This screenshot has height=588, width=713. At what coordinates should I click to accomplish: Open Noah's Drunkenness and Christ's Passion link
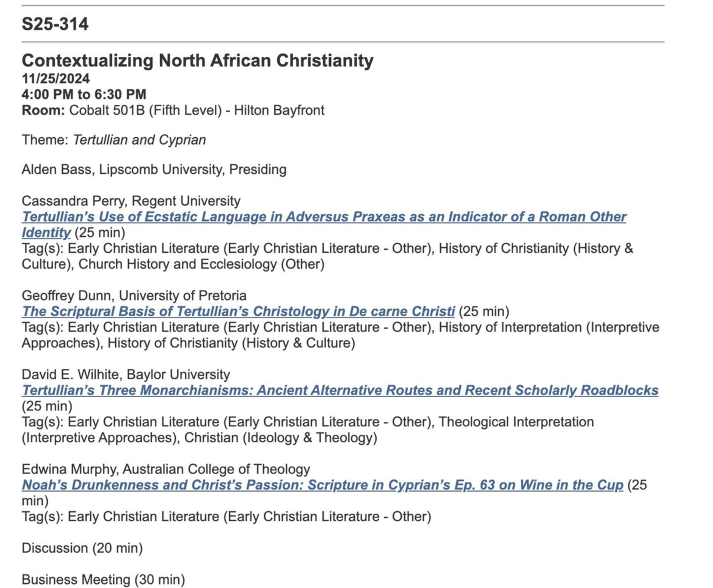(322, 485)
